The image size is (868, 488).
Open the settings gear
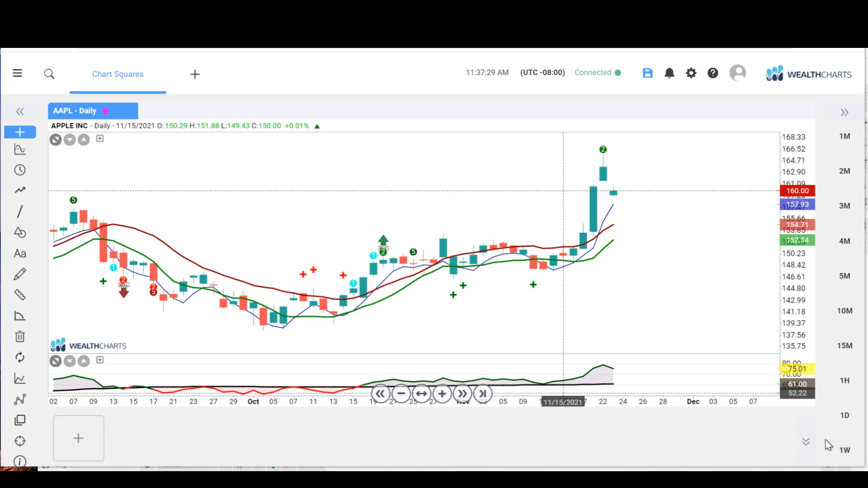[691, 73]
